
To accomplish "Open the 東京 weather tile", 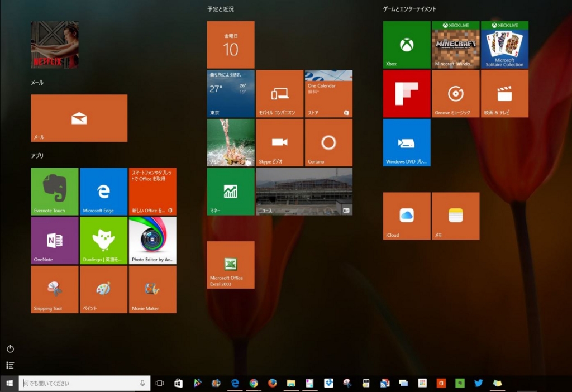I will [x=231, y=94].
